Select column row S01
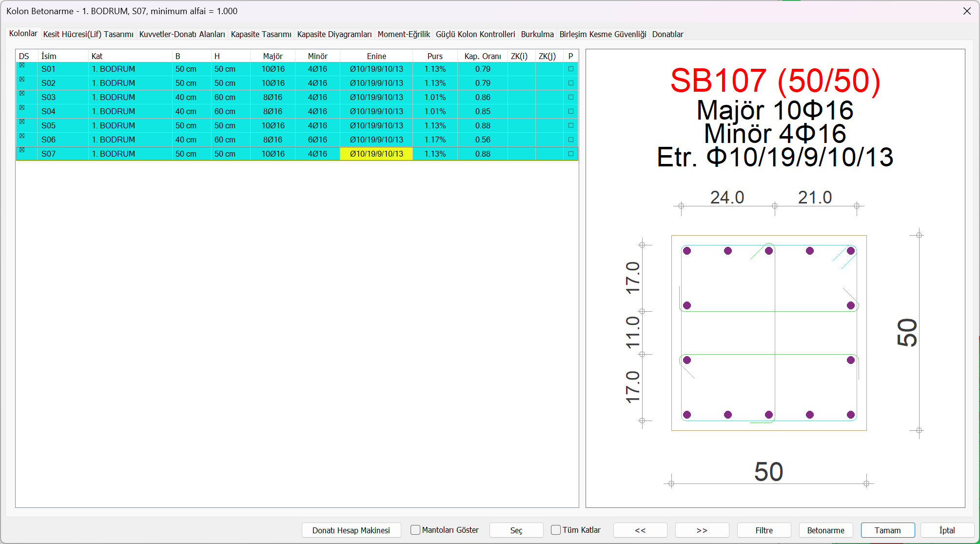This screenshot has width=980, height=544. pyautogui.click(x=297, y=69)
